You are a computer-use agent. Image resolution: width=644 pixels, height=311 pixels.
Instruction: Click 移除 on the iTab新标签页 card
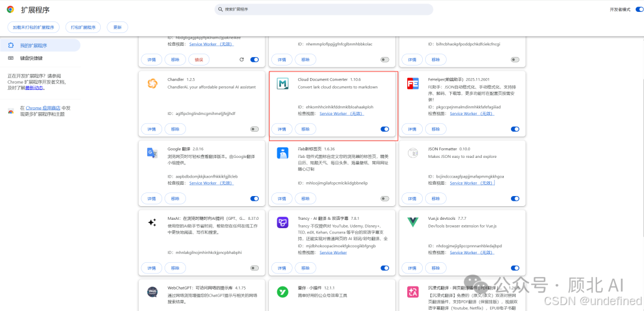tap(305, 198)
